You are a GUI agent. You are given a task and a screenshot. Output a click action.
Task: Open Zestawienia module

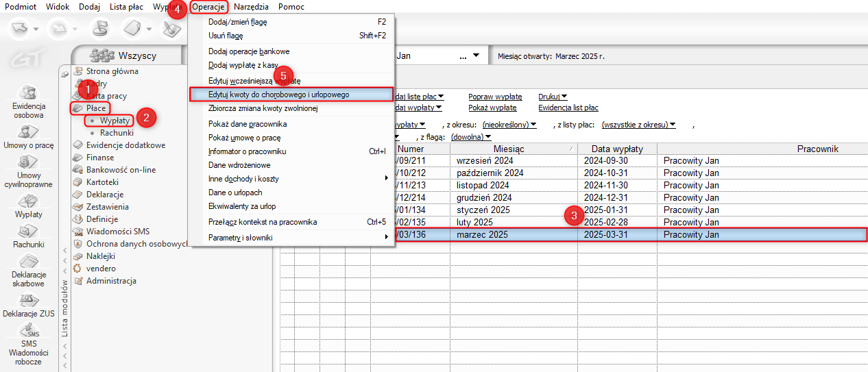pos(107,207)
